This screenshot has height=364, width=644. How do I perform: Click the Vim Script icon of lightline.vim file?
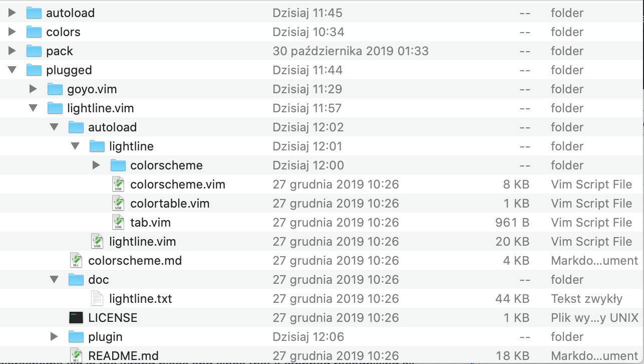[x=97, y=241]
